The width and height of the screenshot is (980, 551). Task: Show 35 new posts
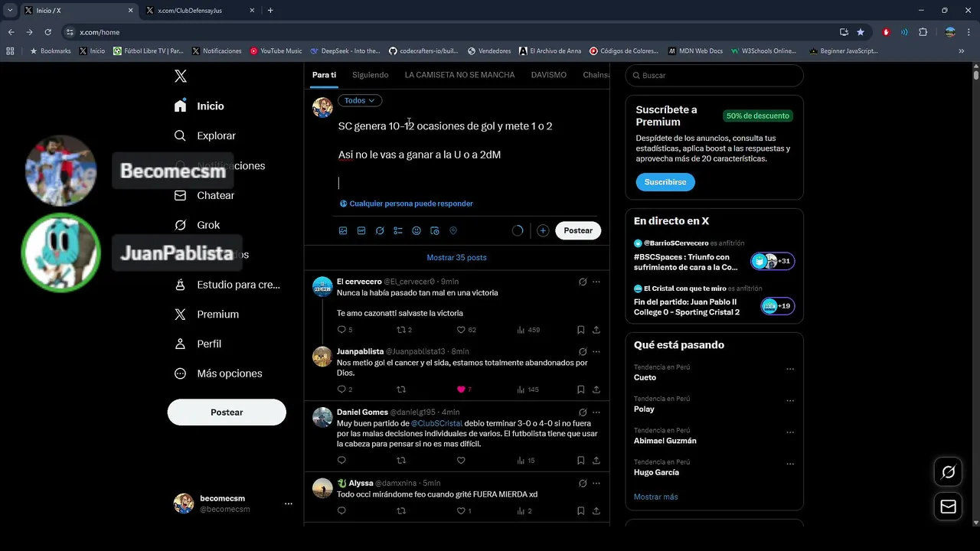pyautogui.click(x=456, y=257)
